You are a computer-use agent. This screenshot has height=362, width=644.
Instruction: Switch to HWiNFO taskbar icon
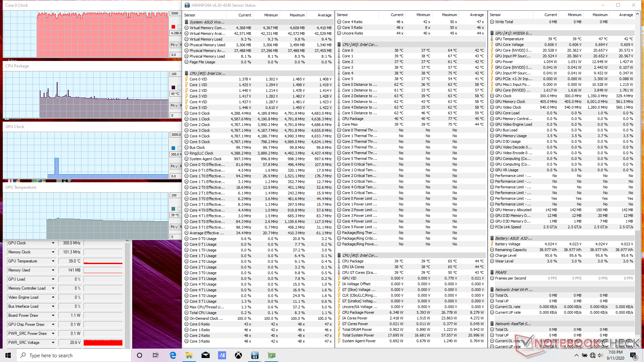click(x=255, y=355)
